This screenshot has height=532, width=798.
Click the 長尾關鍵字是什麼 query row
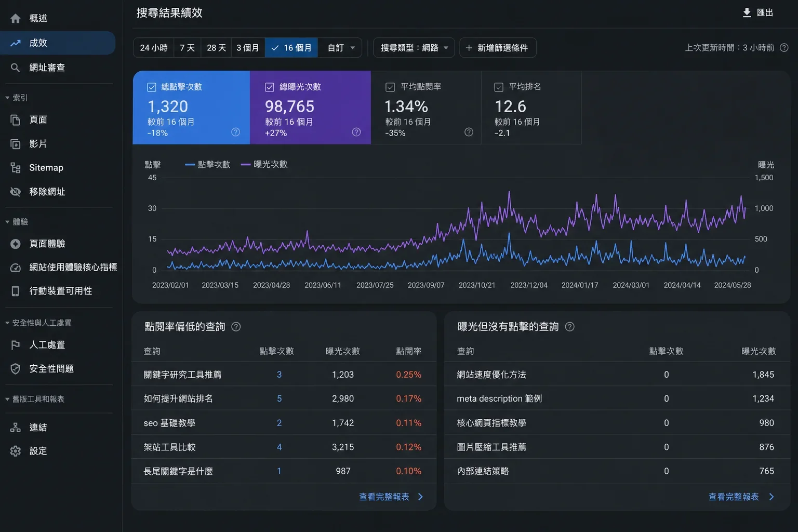point(284,471)
